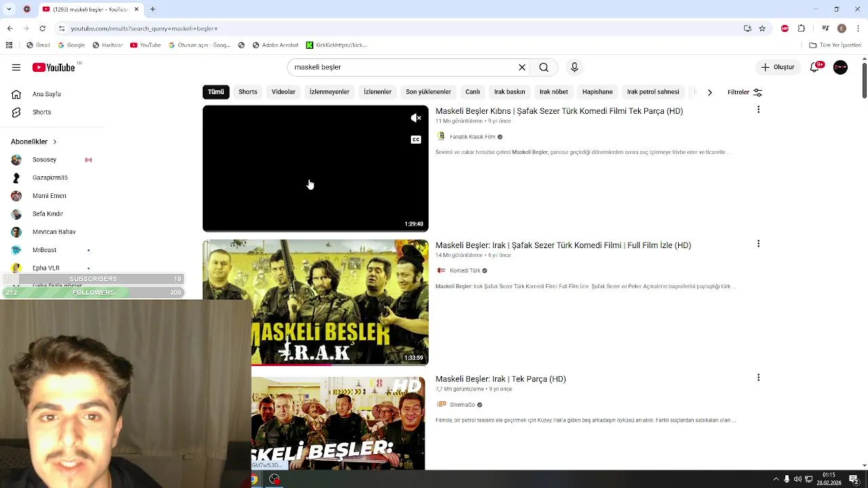
Task: Open the Haritalar bookmark
Action: [108, 45]
